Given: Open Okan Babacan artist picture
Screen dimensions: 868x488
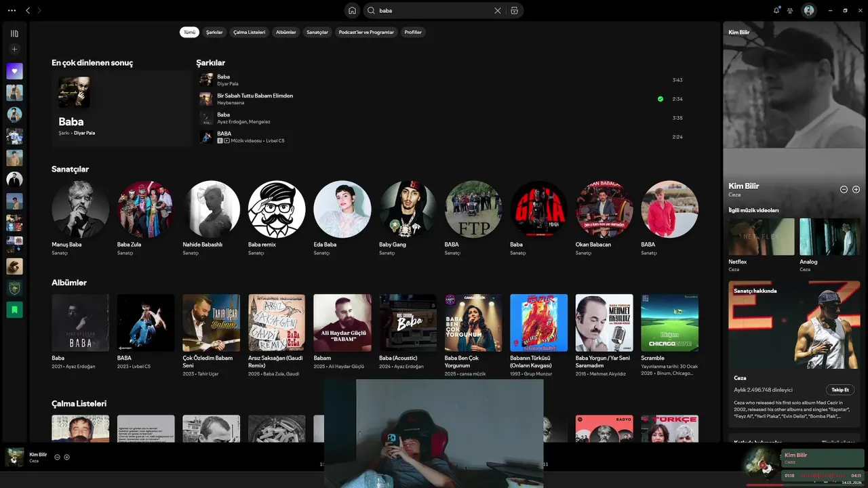Looking at the screenshot, I should [604, 209].
